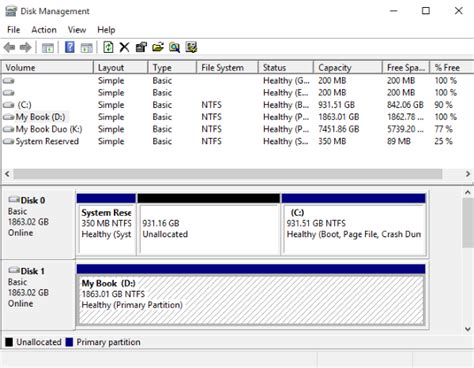Minimize the Disk Management window
The width and height of the screenshot is (474, 368).
(x=394, y=11)
